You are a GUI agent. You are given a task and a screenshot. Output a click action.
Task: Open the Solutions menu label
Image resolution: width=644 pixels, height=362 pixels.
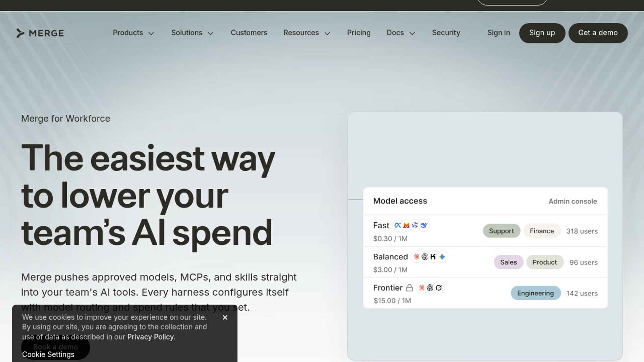[187, 33]
